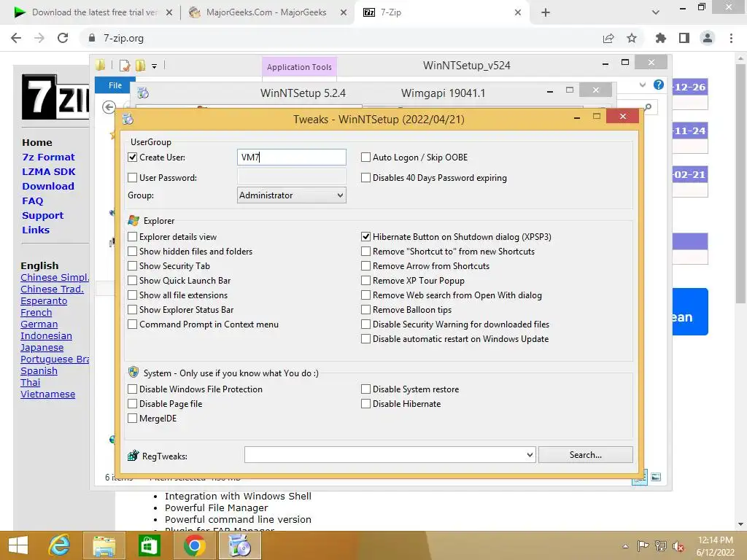Image resolution: width=747 pixels, height=560 pixels.
Task: Check Remove Arrow from Shortcuts
Action: pyautogui.click(x=366, y=266)
